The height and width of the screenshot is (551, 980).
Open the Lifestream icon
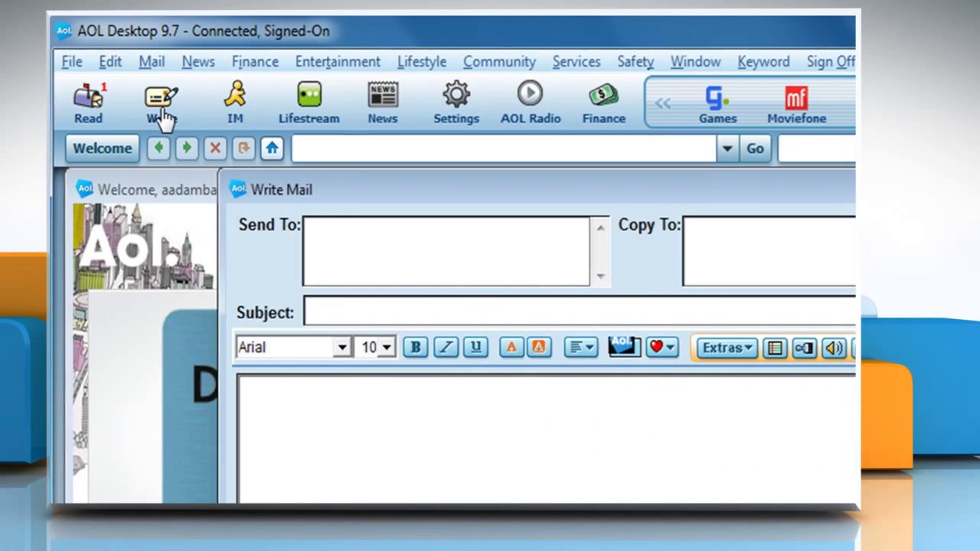309,103
